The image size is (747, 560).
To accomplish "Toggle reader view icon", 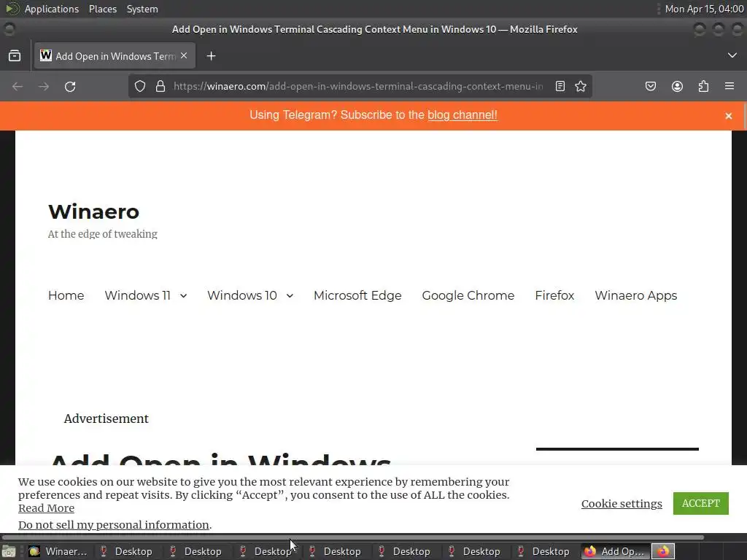I will coord(560,86).
